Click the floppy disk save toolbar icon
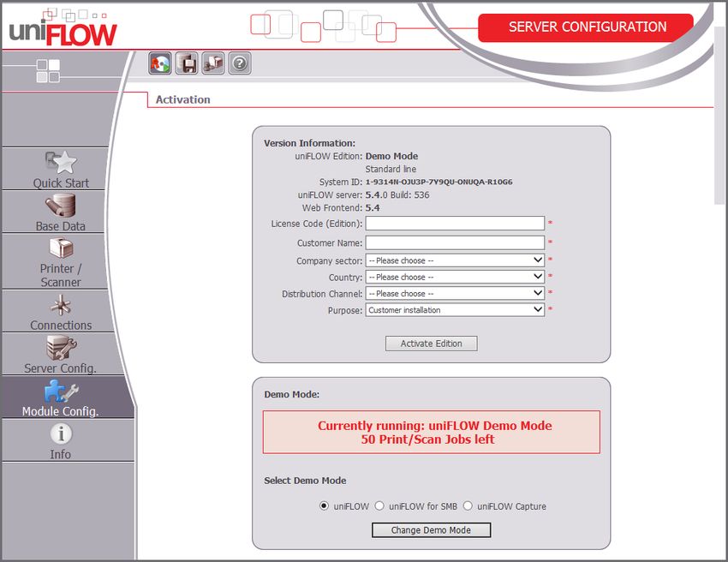Screen dimensions: 728x562 coord(187,63)
